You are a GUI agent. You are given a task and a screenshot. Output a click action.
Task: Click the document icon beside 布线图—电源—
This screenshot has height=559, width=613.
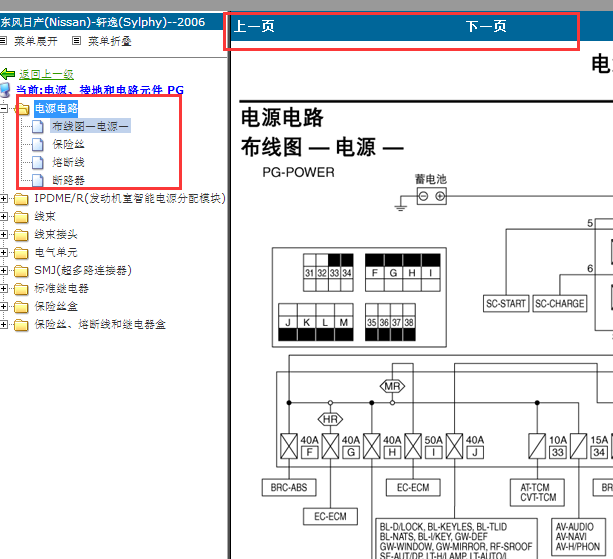[x=38, y=127]
